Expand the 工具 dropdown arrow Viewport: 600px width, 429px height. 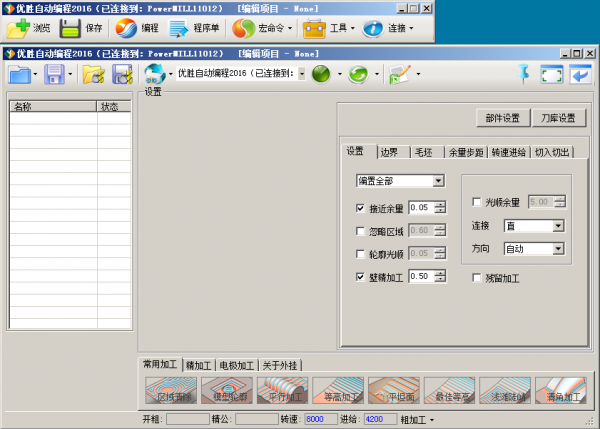coord(353,28)
